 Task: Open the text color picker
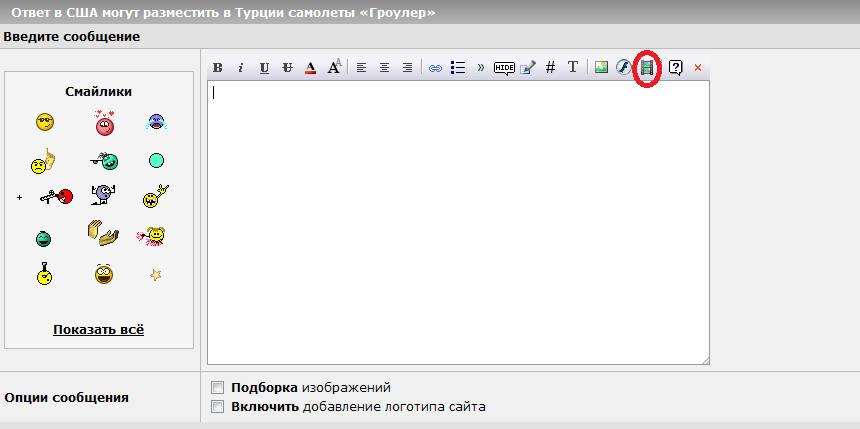click(x=310, y=68)
